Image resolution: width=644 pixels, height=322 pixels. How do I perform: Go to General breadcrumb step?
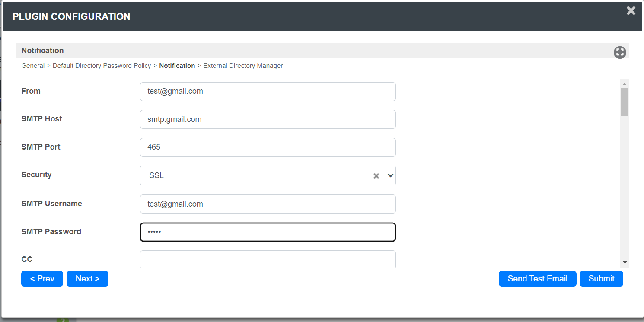[x=33, y=66]
